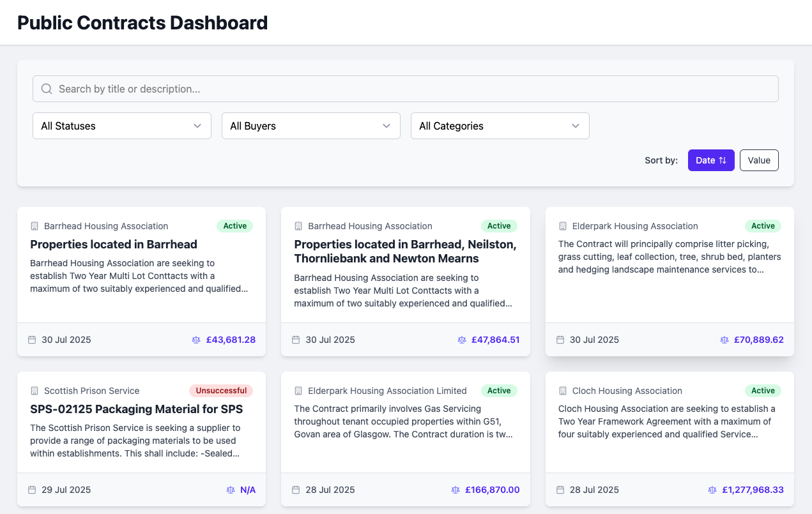Select the £70,889.62 Elderpark contract card

670,281
